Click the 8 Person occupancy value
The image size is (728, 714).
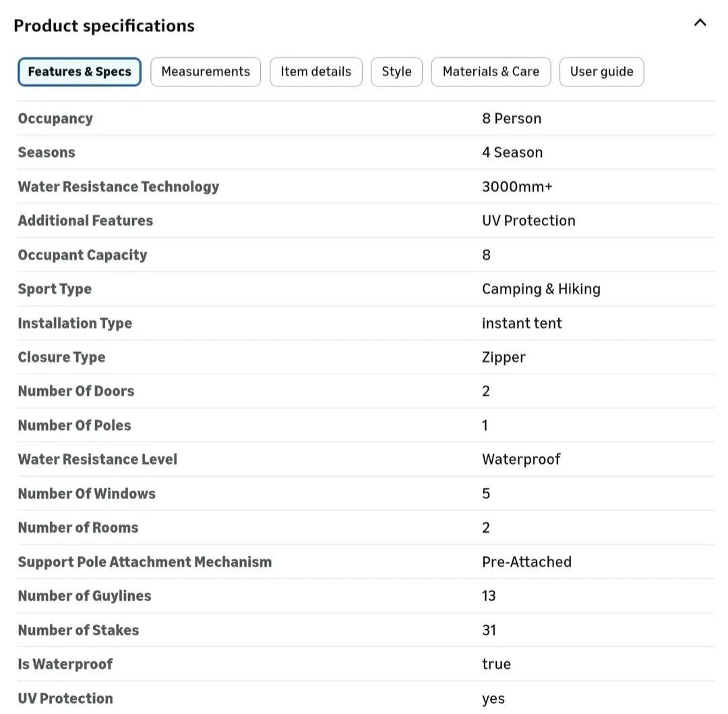512,119
